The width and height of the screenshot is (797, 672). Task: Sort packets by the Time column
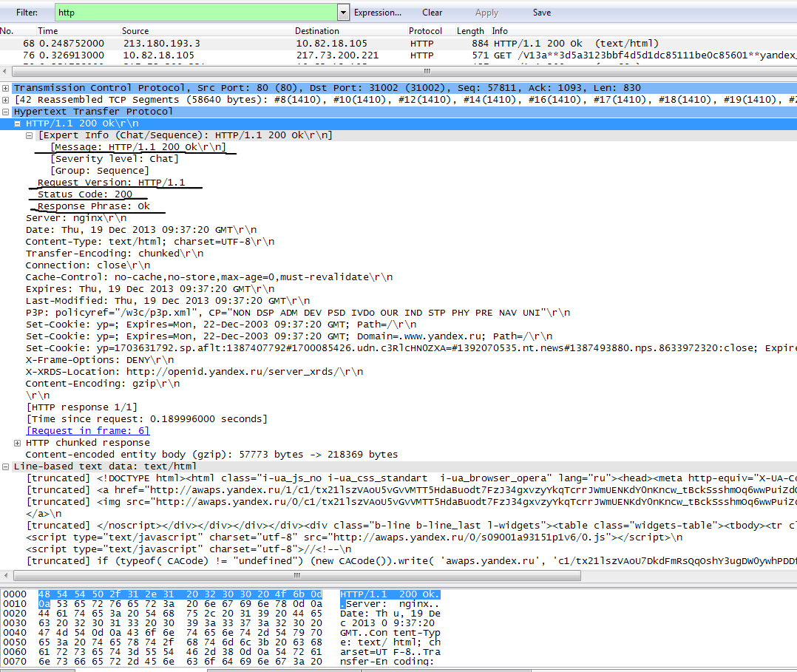[48, 31]
